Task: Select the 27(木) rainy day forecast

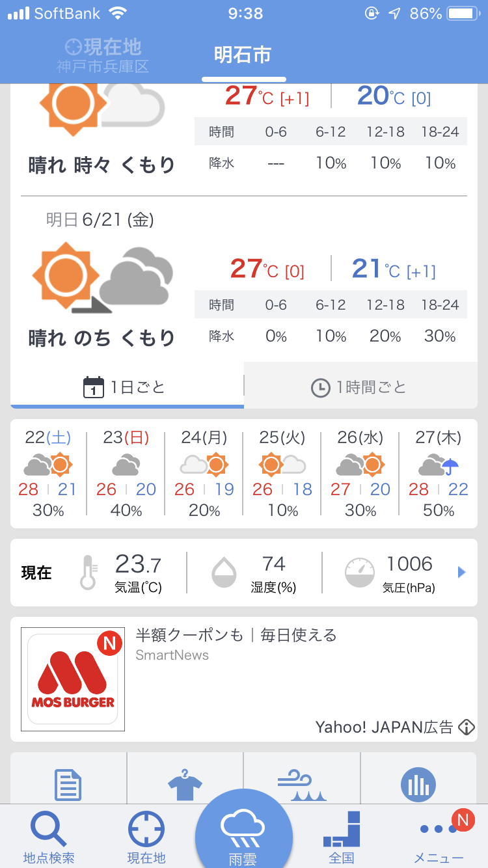Action: tap(439, 473)
